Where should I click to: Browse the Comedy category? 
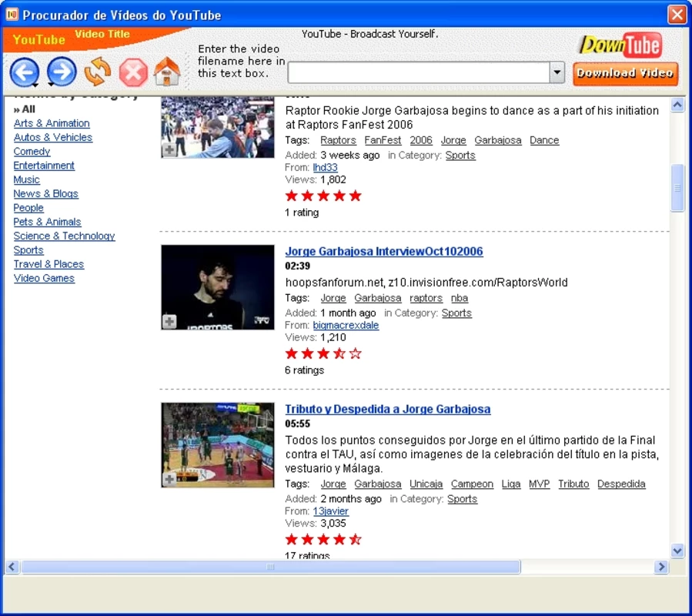[x=32, y=152]
